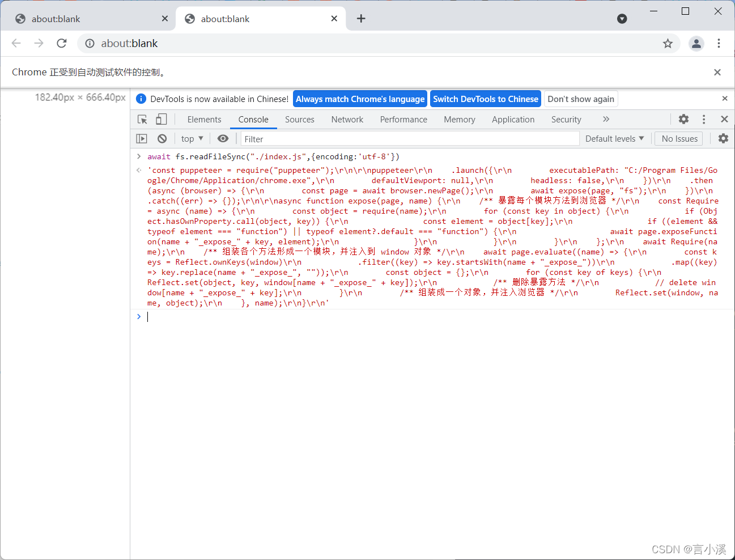
Task: View site information icon in address bar
Action: (90, 43)
